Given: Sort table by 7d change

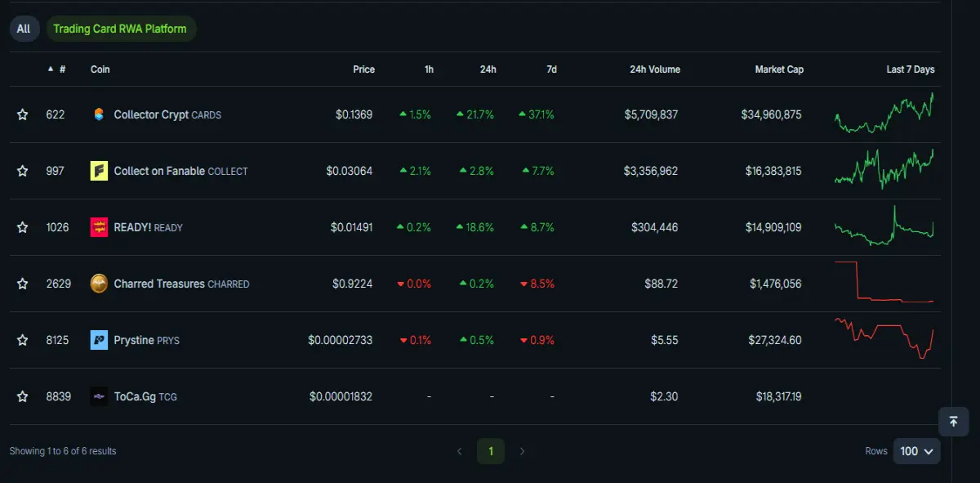Looking at the screenshot, I should coord(551,69).
